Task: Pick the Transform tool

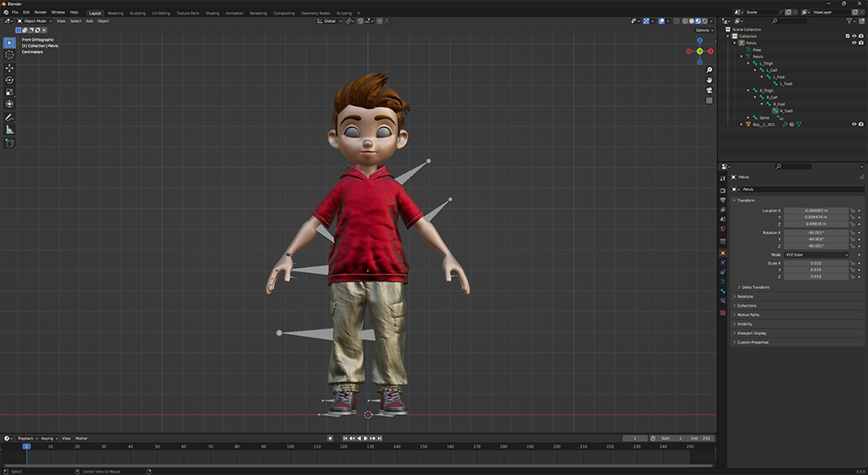Action: pyautogui.click(x=9, y=104)
